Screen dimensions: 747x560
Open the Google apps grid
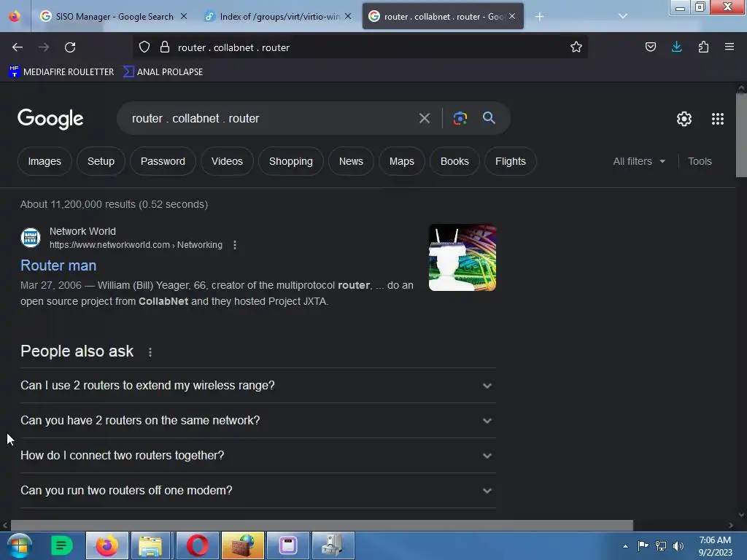(718, 119)
